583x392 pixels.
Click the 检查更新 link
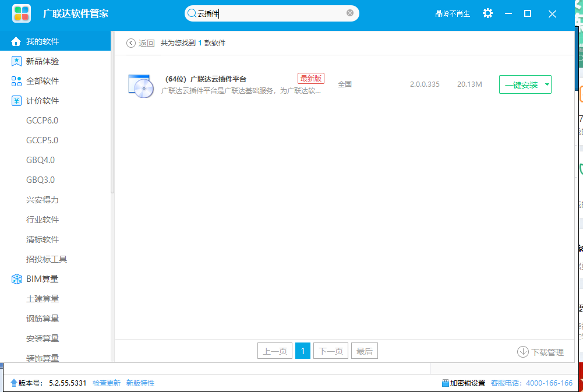tap(107, 383)
